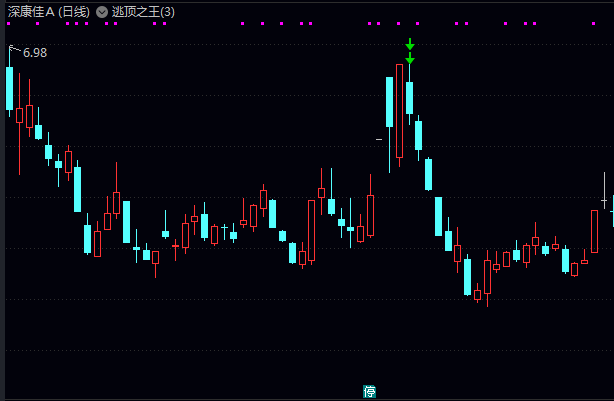Open the indicator dropdown beside 逃顶之王(3)
This screenshot has height=401, width=614.
(102, 12)
